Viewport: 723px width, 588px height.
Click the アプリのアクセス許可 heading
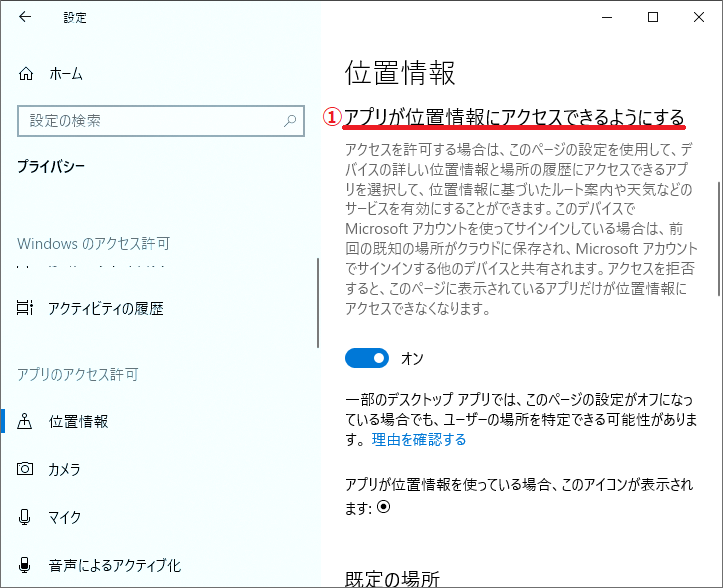(78, 374)
